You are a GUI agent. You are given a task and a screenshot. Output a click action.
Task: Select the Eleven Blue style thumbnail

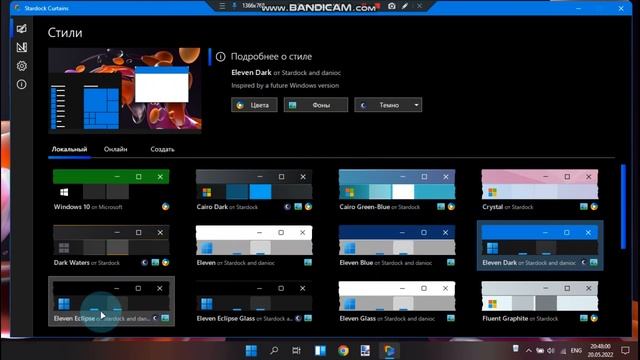click(x=397, y=241)
